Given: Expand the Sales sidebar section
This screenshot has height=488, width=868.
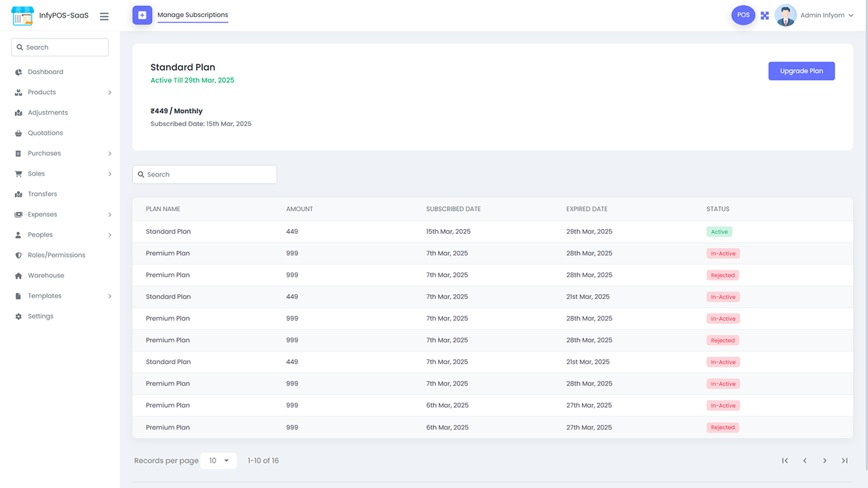Looking at the screenshot, I should point(16,174).
